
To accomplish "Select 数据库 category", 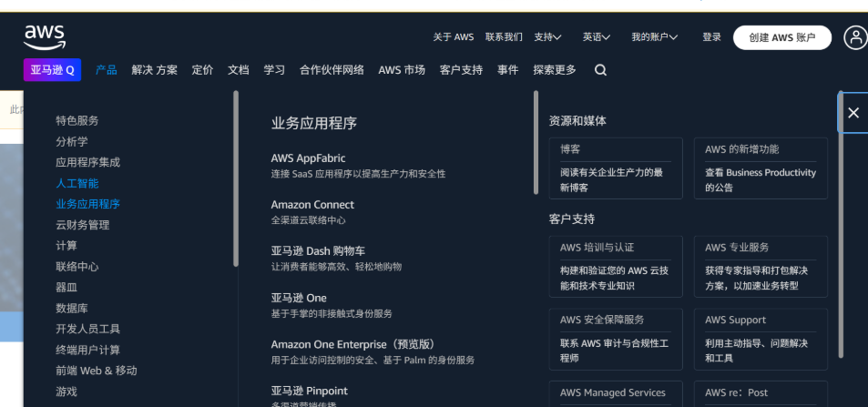I will pos(72,309).
